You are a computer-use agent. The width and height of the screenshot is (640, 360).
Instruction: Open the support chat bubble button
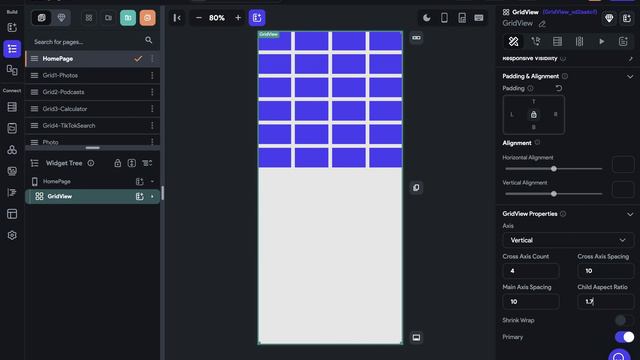click(619, 355)
